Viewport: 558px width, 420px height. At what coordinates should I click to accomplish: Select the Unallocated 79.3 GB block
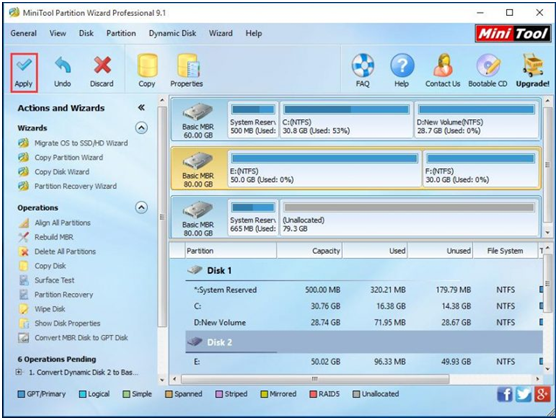[x=409, y=218]
